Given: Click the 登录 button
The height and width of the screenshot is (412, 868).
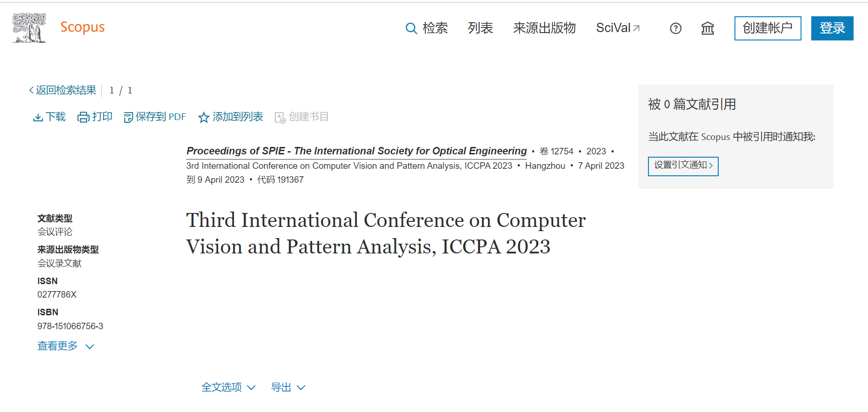Looking at the screenshot, I should click(832, 28).
